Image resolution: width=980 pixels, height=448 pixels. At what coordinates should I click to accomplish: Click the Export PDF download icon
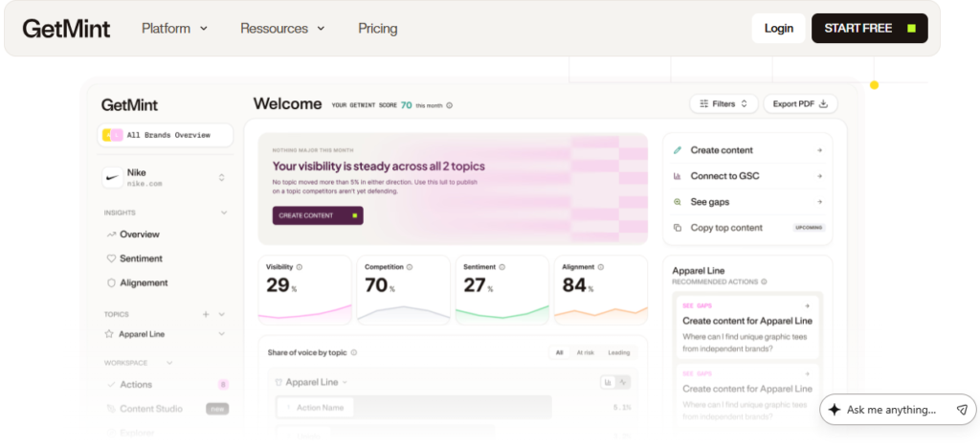click(x=823, y=103)
